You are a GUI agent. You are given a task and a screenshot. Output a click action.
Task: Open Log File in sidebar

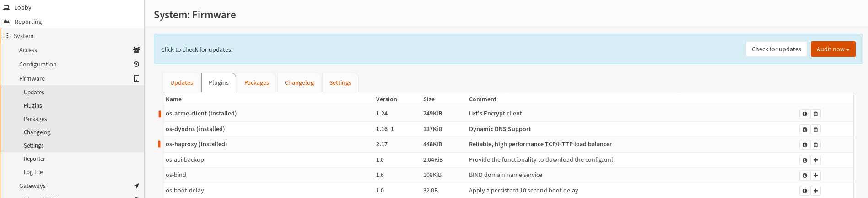tap(33, 172)
